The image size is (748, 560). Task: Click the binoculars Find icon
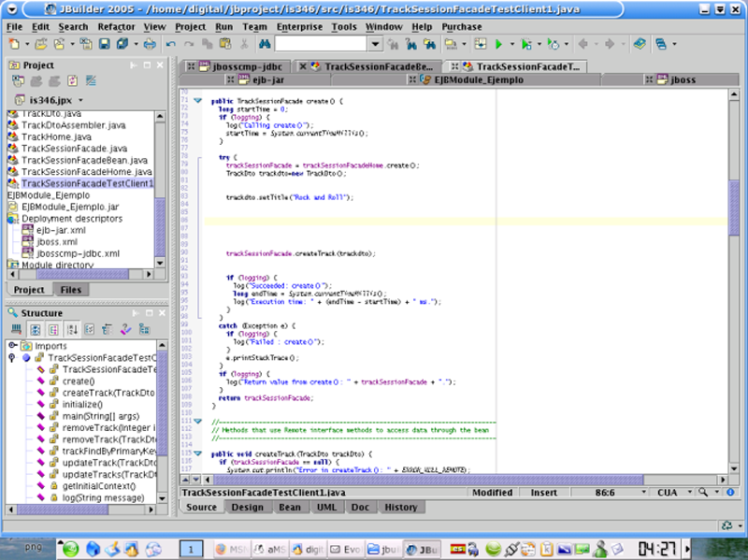pos(264,44)
